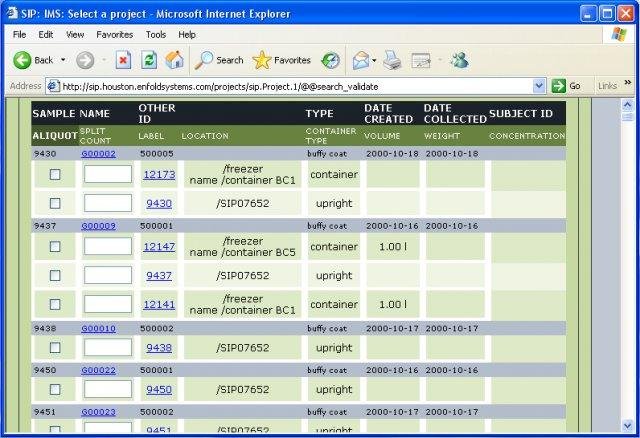
Task: Check the aliquot box for label 12173
Action: [55, 175]
